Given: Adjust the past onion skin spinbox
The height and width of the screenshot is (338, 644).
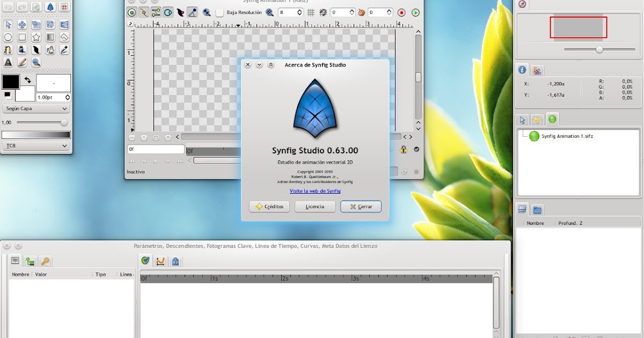Looking at the screenshot, I should [x=342, y=12].
